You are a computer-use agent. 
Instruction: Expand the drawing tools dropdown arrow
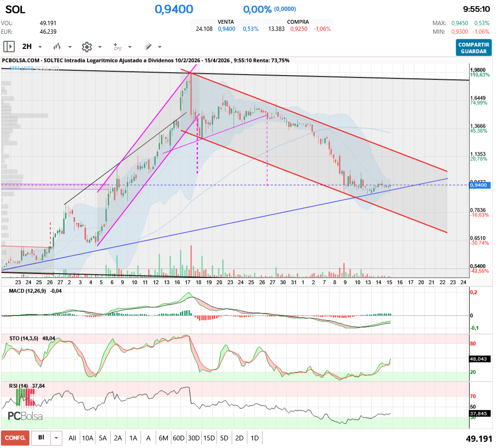coord(159,47)
